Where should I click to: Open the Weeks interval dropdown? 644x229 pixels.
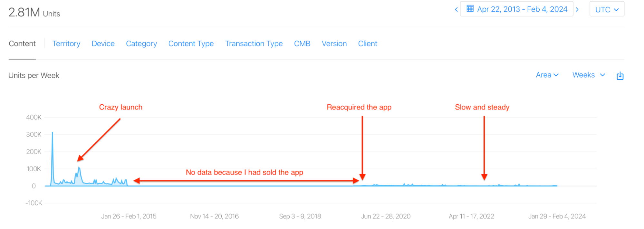point(589,75)
